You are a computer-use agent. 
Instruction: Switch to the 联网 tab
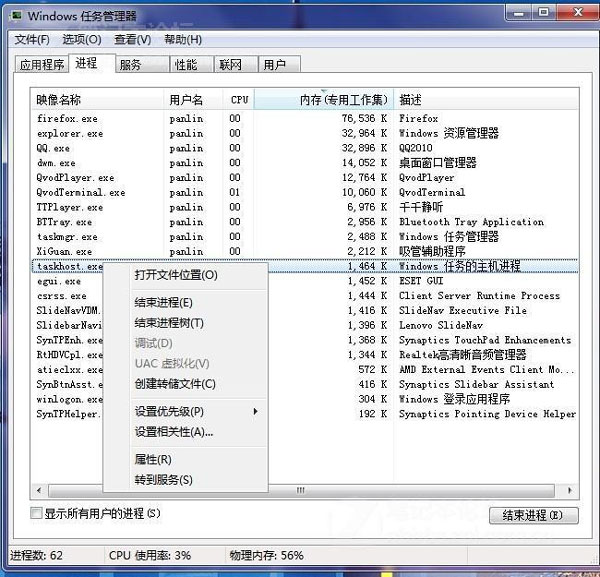(230, 65)
